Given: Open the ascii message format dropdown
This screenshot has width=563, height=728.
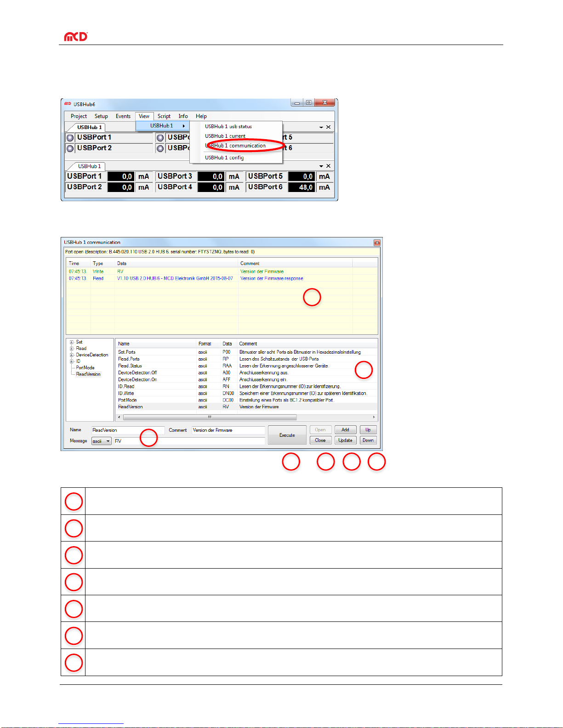Looking at the screenshot, I should [x=102, y=441].
